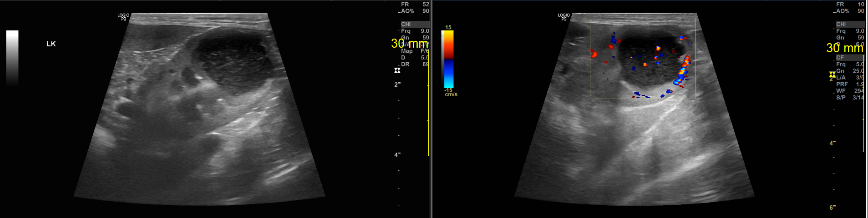Screen dimensions: 868x218
Task: Click the grayscale map bar on the left
Action: click(12, 58)
